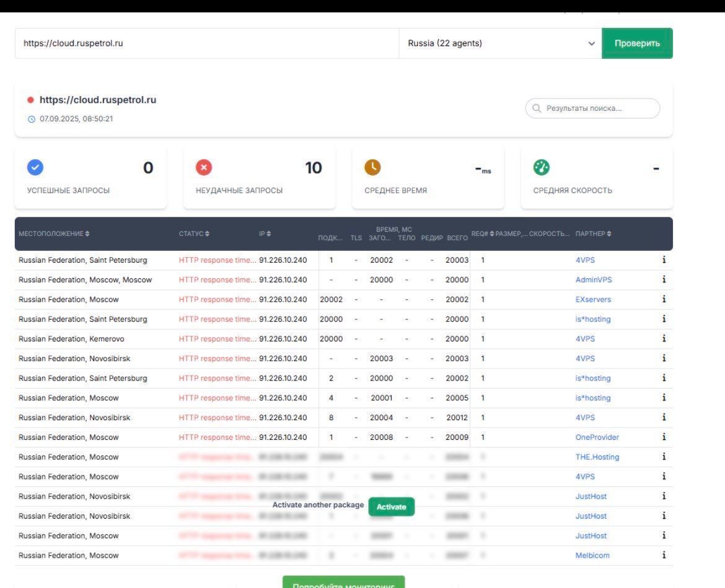Screen dimensions: 725x588
Task: Click info icon for EXservers row
Action: pos(664,299)
